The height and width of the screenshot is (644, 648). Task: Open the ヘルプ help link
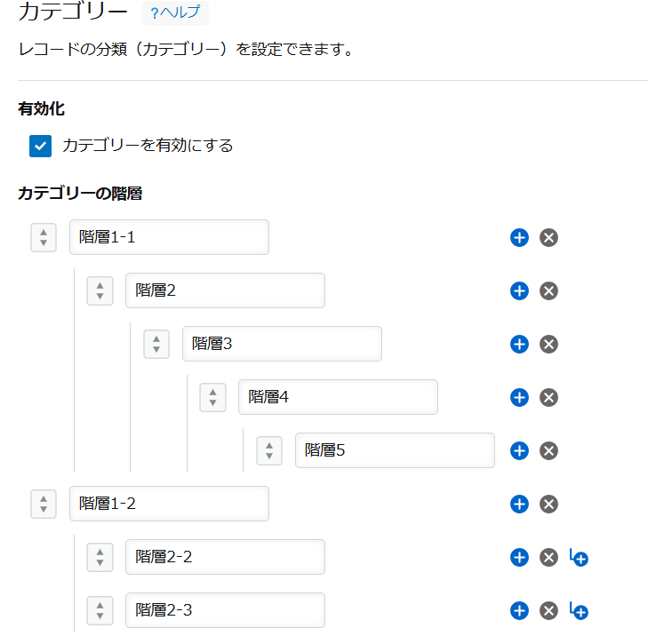[x=175, y=12]
